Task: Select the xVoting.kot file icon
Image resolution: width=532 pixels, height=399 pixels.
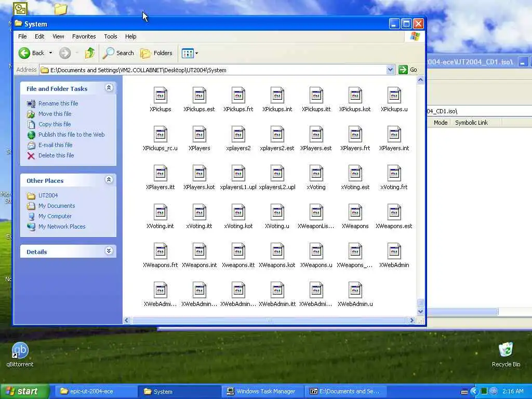Action: (238, 212)
